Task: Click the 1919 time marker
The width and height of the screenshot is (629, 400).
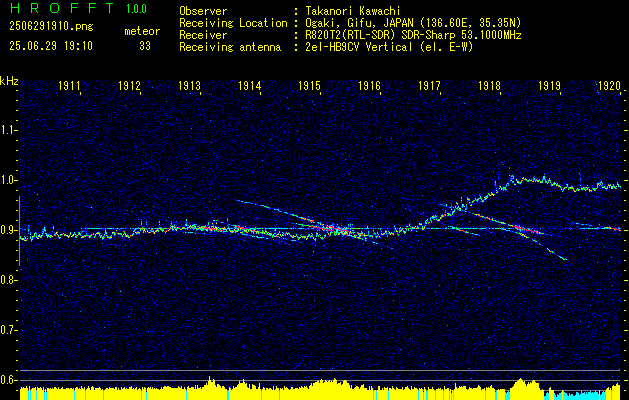Action: (549, 86)
